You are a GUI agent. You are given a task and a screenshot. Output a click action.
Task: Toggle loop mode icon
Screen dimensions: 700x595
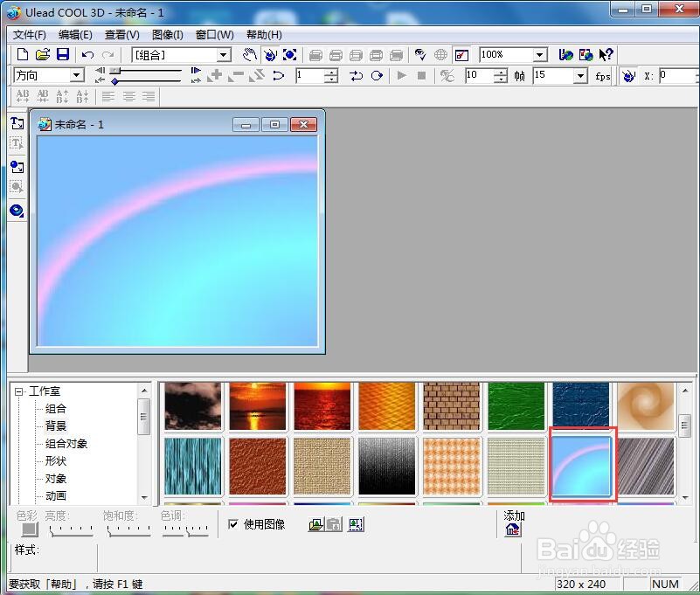[377, 75]
